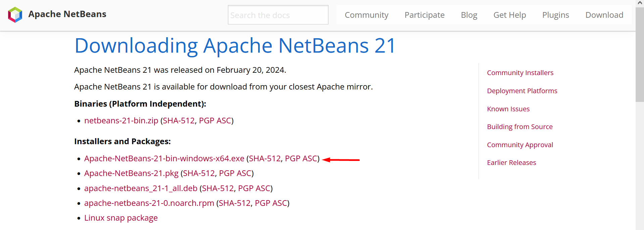This screenshot has height=230, width=644.
Task: Open the Get Help menu item
Action: click(509, 15)
